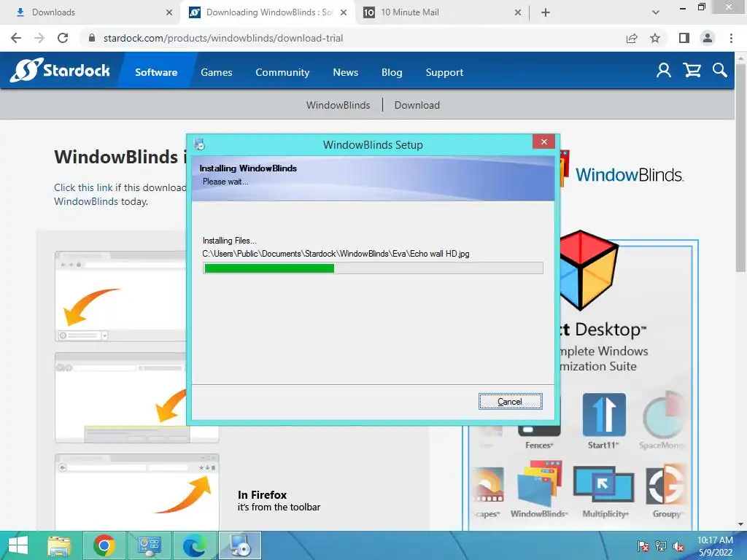Open the shopping cart
The image size is (747, 560).
click(x=692, y=71)
